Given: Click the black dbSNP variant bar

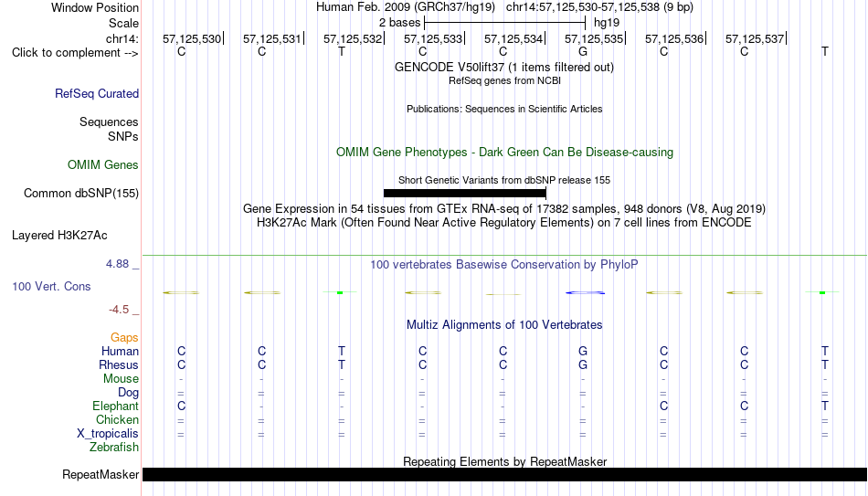Looking at the screenshot, I should tap(465, 194).
